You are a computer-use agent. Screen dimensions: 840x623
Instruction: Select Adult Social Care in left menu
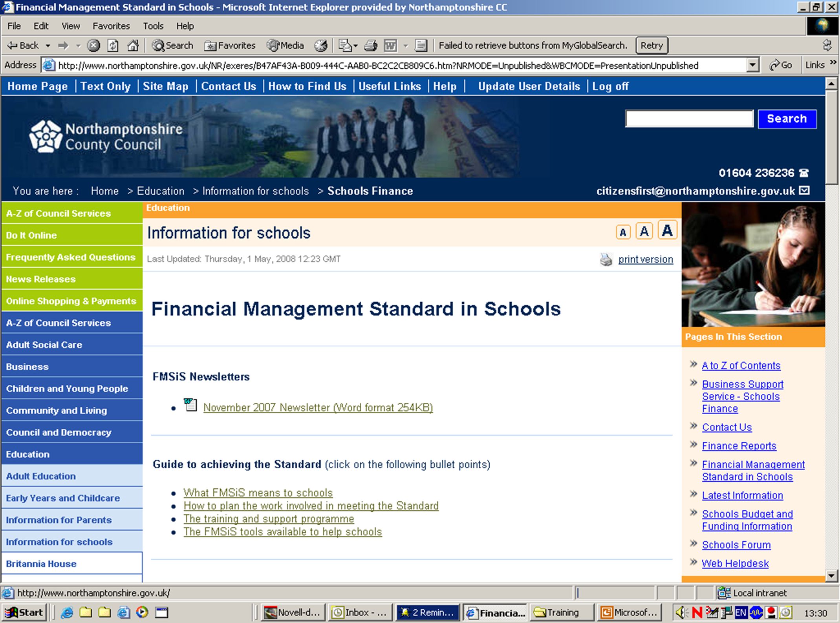click(x=72, y=345)
